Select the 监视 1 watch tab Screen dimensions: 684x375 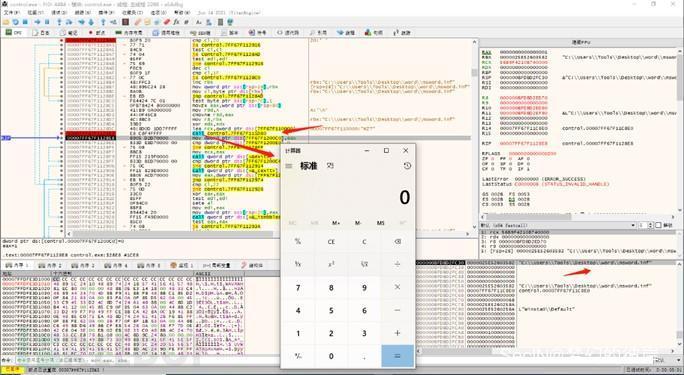(181, 265)
